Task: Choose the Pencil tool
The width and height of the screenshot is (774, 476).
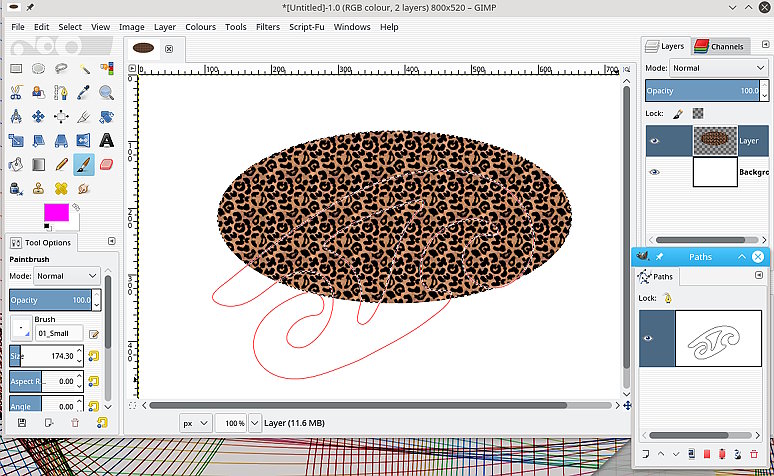Action: pyautogui.click(x=62, y=164)
